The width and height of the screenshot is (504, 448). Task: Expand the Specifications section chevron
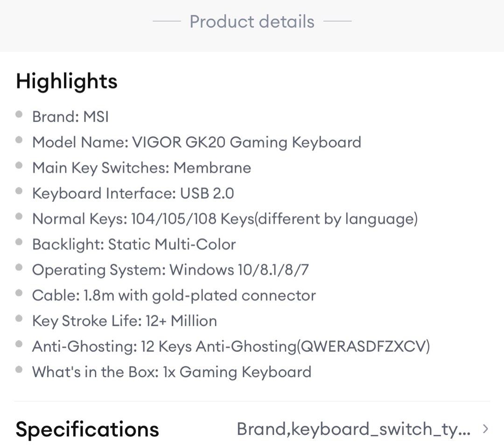pos(486,428)
